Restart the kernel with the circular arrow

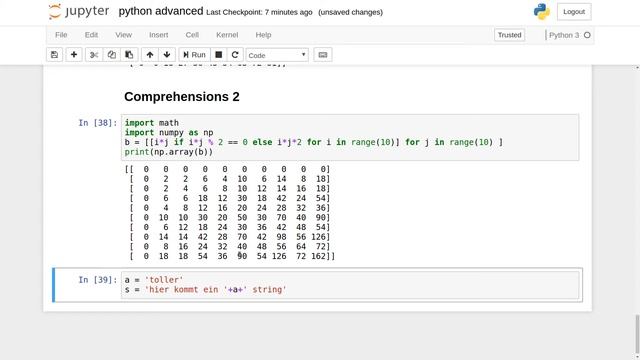pyautogui.click(x=235, y=55)
